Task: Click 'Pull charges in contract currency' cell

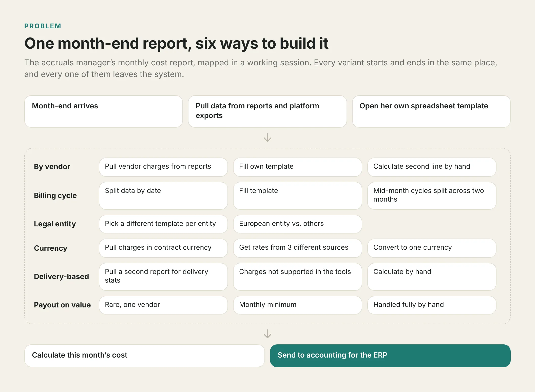Action: pos(163,248)
